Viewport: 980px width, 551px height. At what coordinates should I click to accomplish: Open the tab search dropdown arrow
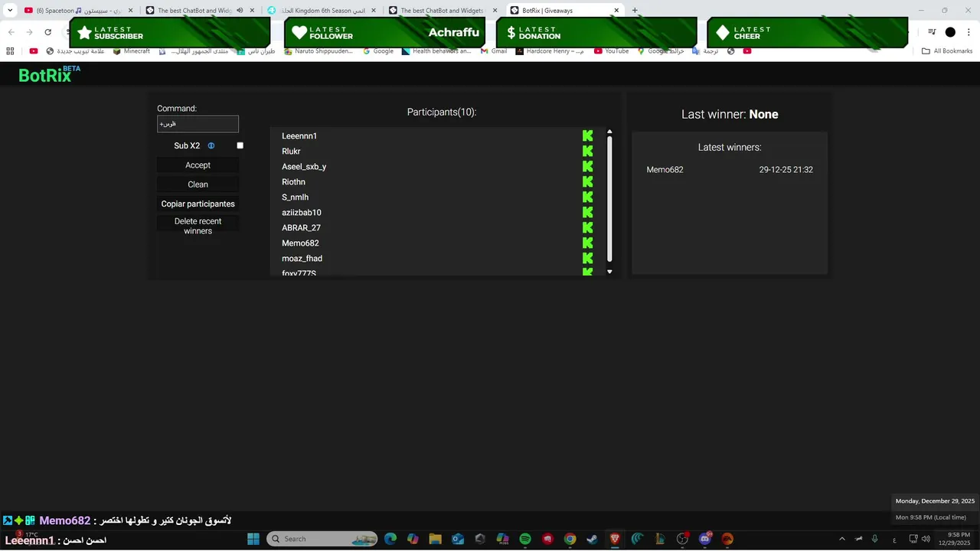pos(9,11)
